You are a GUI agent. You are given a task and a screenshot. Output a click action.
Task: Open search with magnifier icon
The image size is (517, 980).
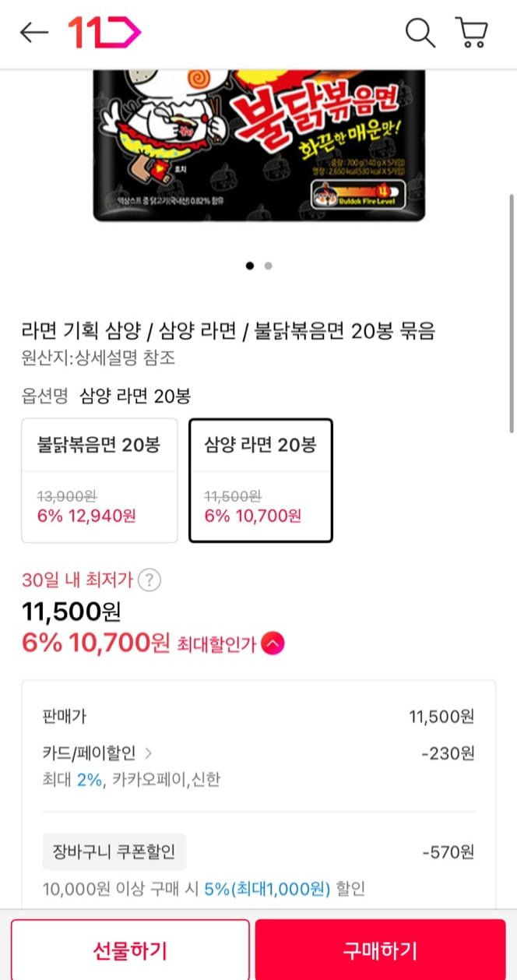pyautogui.click(x=420, y=33)
